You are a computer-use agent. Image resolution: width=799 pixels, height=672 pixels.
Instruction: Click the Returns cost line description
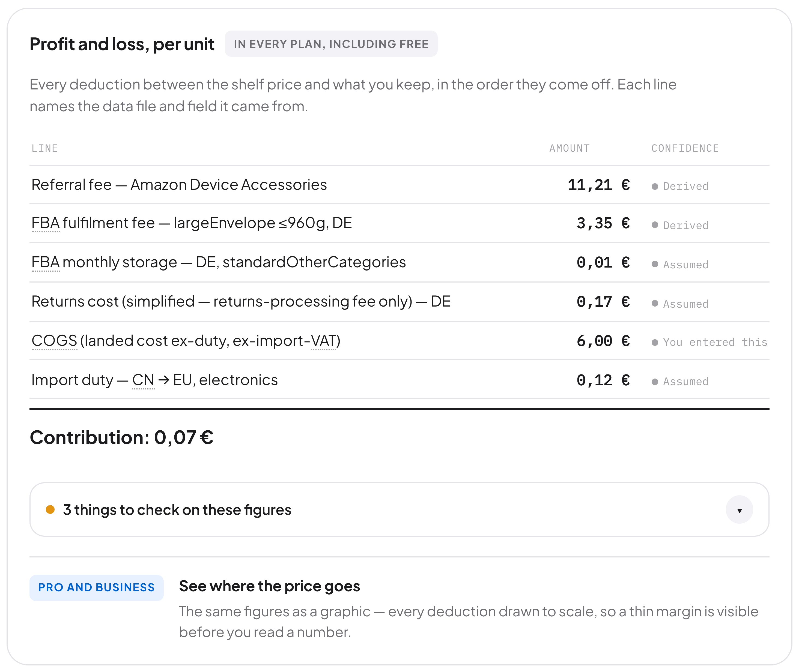tap(241, 302)
